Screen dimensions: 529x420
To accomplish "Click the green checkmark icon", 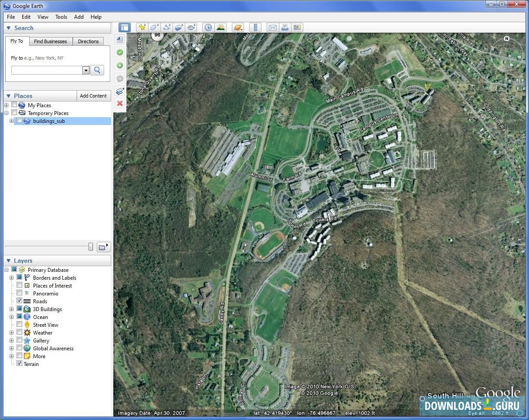I will tap(119, 52).
